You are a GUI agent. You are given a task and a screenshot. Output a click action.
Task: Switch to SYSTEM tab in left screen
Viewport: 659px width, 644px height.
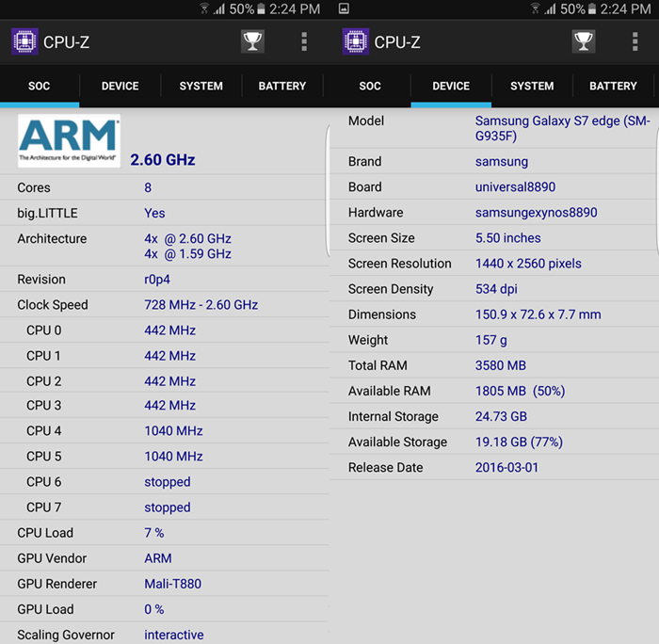coord(201,87)
